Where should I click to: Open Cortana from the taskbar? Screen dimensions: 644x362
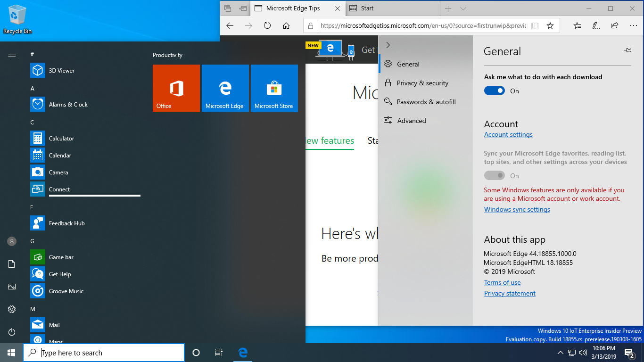196,353
